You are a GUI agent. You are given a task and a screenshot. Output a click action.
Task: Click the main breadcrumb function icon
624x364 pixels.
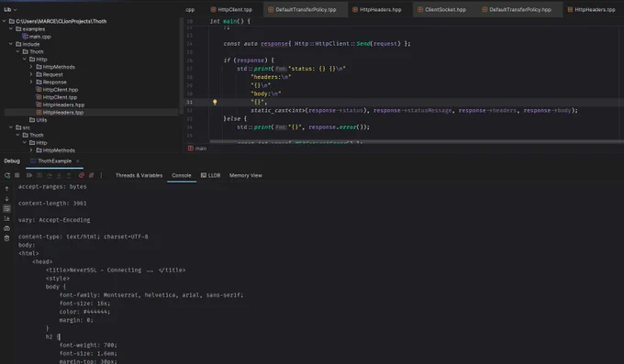(x=191, y=149)
